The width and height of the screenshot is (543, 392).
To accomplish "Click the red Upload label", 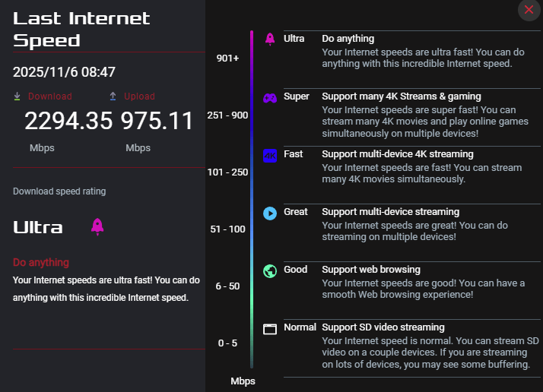I will [139, 96].
